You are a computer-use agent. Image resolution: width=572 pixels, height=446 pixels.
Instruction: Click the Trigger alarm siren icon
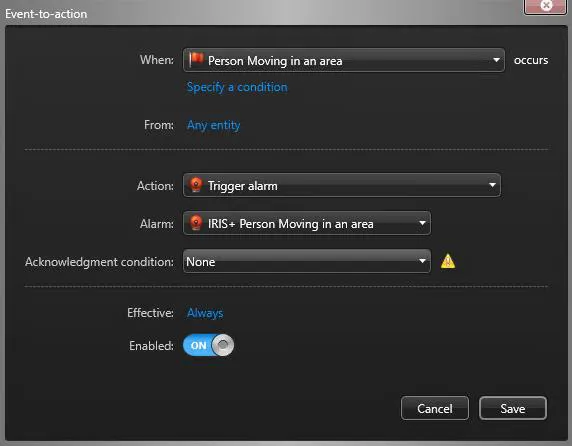pyautogui.click(x=196, y=185)
